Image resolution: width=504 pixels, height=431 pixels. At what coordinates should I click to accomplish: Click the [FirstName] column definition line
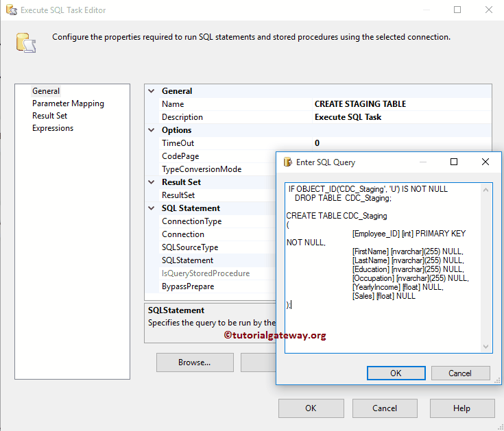point(407,251)
